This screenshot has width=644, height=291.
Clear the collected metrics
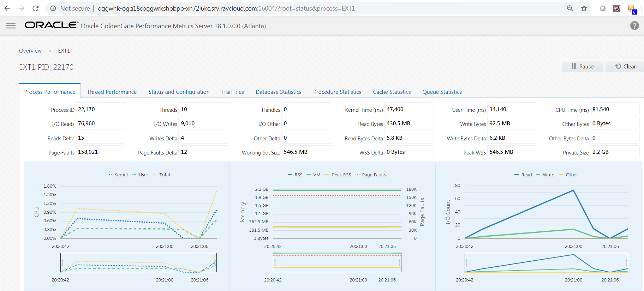625,66
